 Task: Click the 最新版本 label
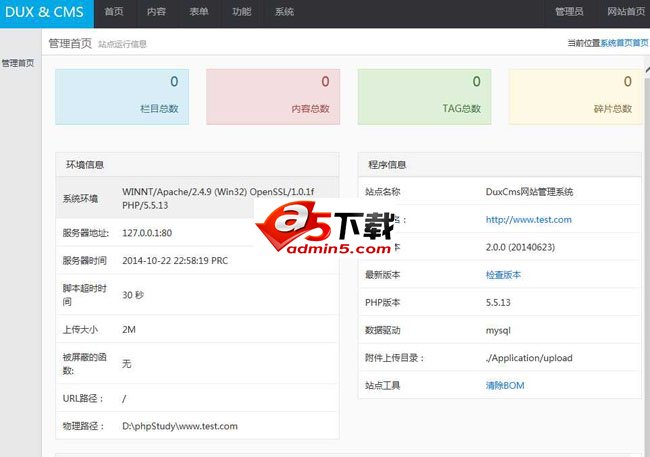[382, 275]
